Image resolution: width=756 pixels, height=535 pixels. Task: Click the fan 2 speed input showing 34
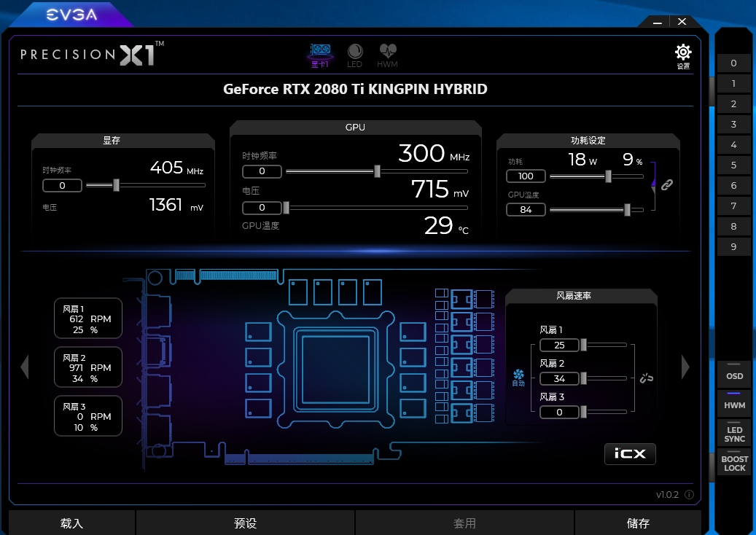pos(559,379)
